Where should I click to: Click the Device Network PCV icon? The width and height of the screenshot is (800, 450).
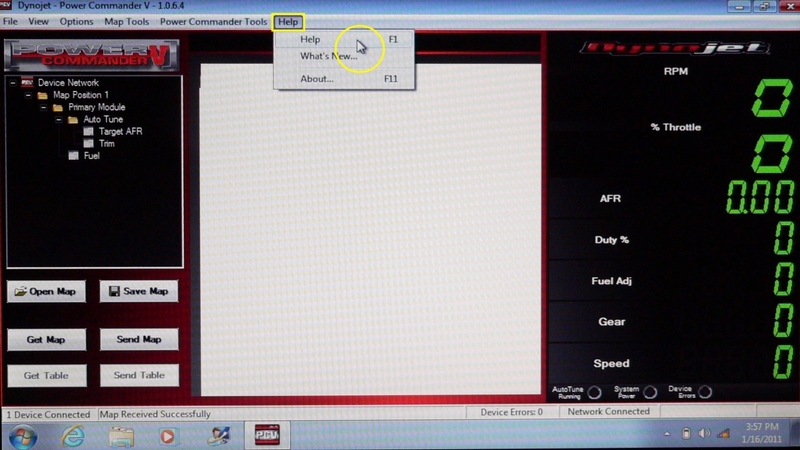coord(27,83)
